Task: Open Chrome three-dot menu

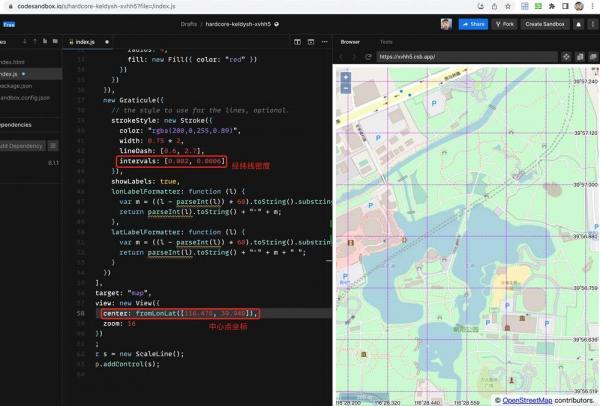Action: pos(593,6)
